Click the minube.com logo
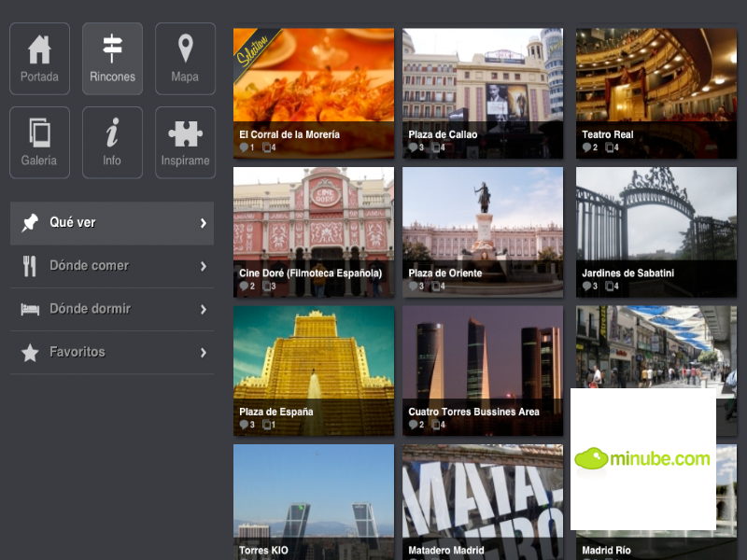The height and width of the screenshot is (560, 747). [642, 458]
